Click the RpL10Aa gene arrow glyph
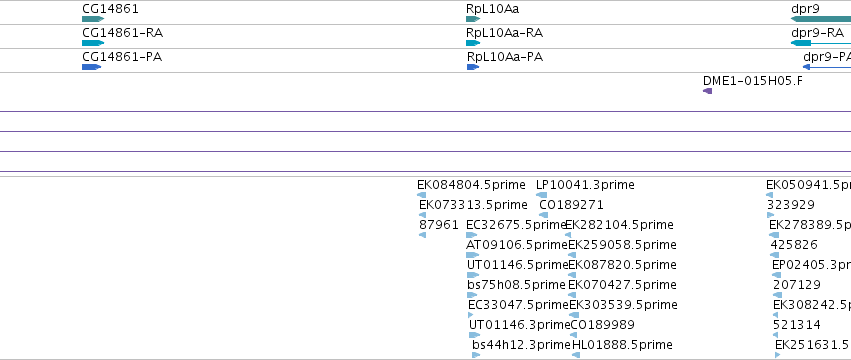This screenshot has width=851, height=360. tap(473, 19)
